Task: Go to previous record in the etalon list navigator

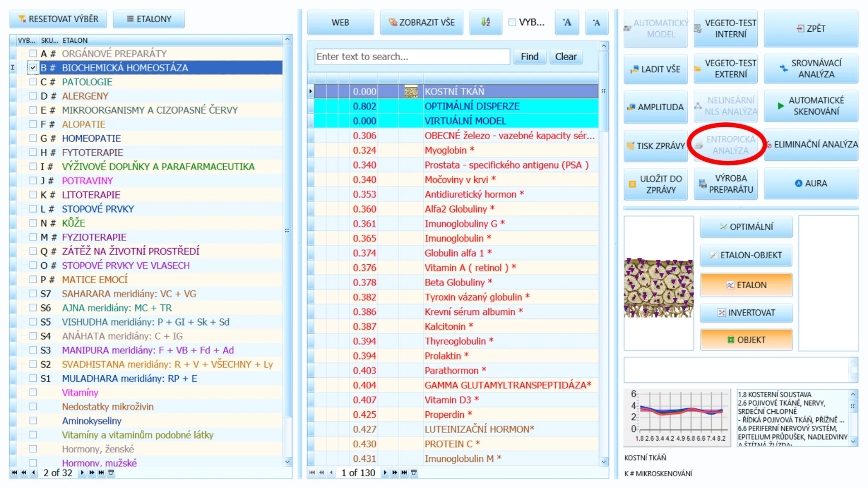Action: (33, 473)
